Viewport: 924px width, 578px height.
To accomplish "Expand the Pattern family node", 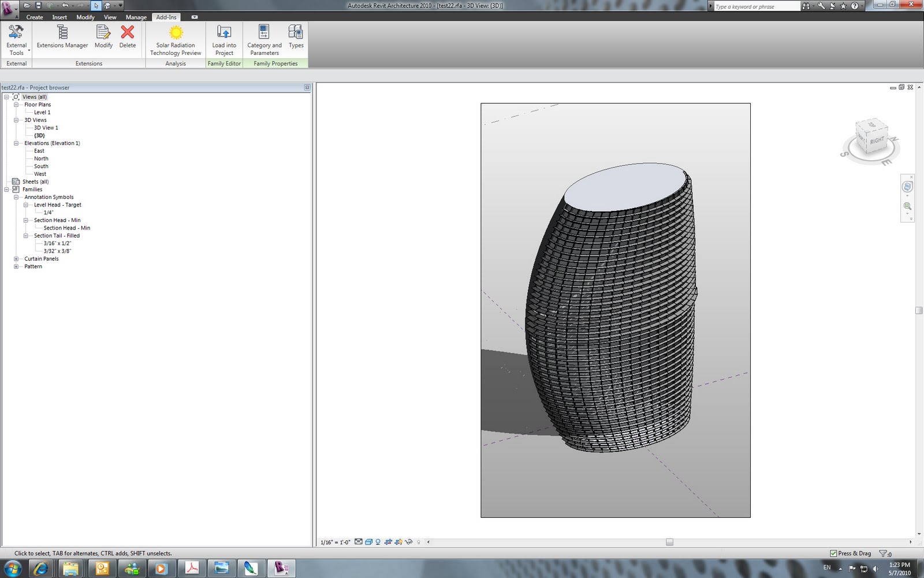I will pos(16,266).
